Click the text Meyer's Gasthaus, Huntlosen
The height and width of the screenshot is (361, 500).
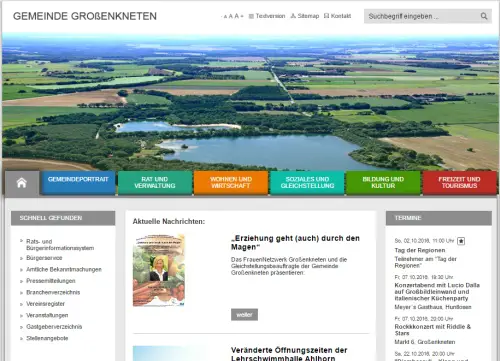pyautogui.click(x=433, y=307)
